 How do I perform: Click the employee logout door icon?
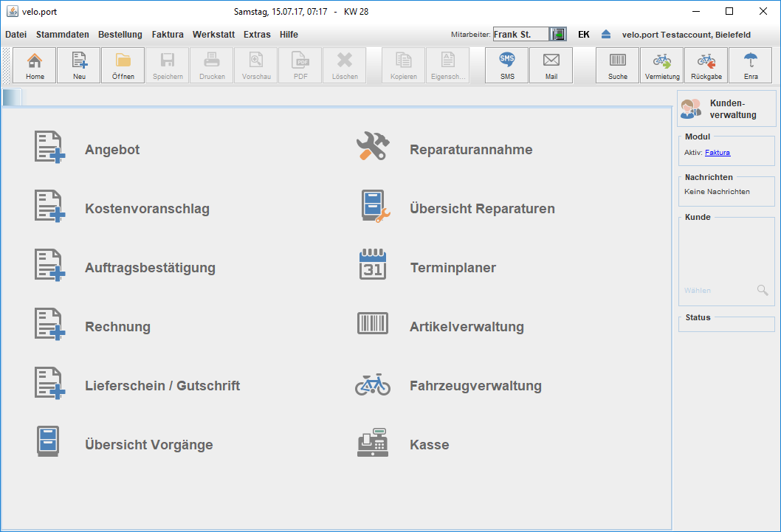(559, 35)
